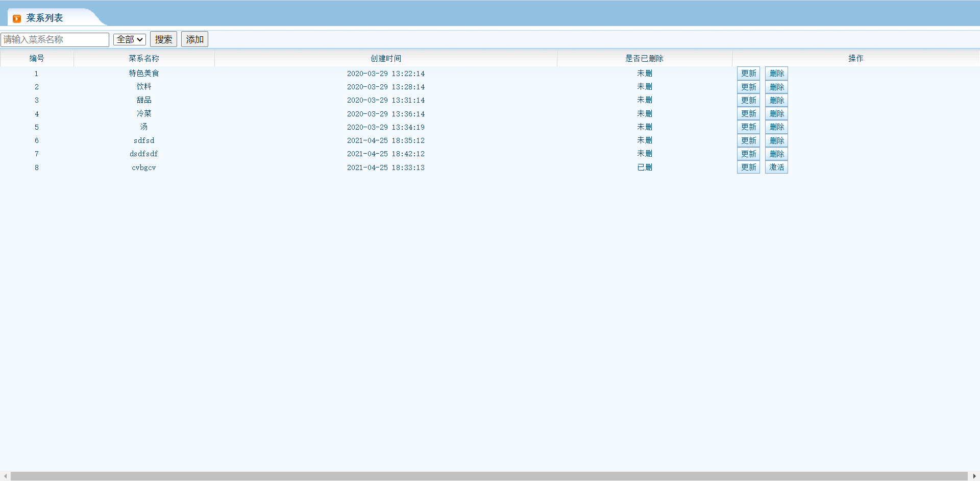Click timestamp 2020-03-29 13:28:14
980x481 pixels.
[x=386, y=87]
